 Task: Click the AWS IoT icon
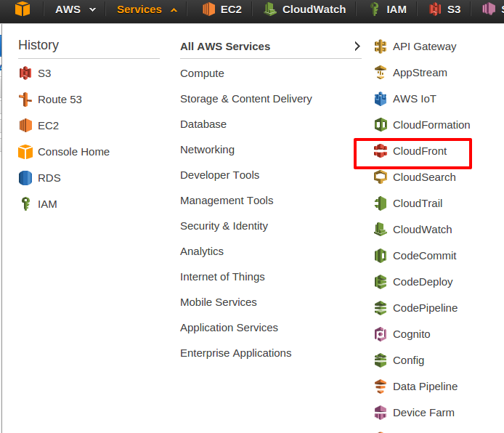pyautogui.click(x=381, y=99)
